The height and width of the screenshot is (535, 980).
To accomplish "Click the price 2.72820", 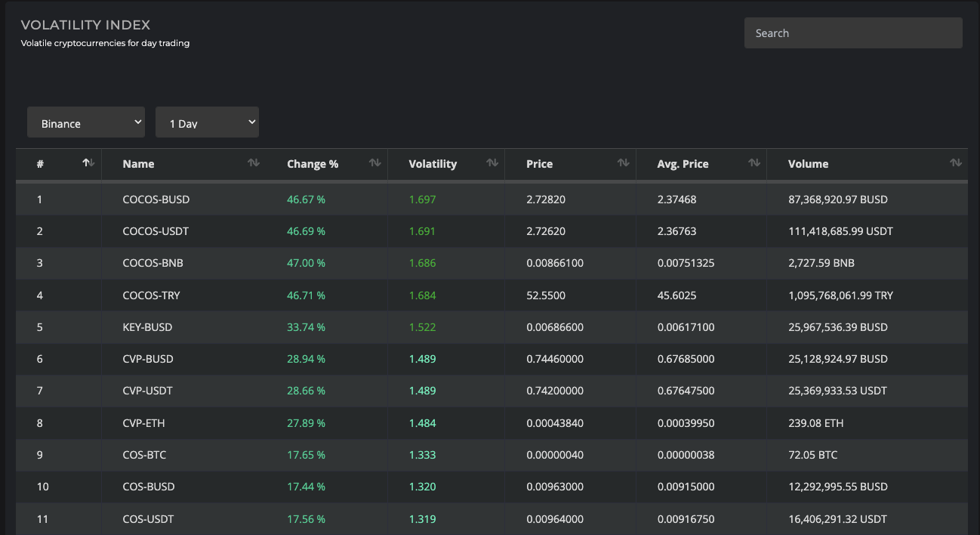I will coord(546,199).
